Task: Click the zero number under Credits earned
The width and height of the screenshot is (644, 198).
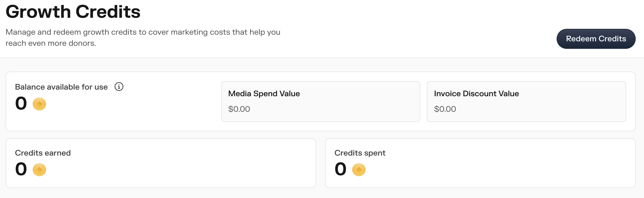Action: [x=21, y=169]
